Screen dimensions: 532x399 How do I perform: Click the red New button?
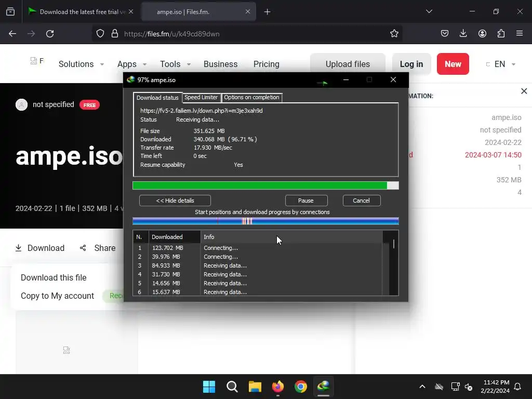[x=453, y=64]
